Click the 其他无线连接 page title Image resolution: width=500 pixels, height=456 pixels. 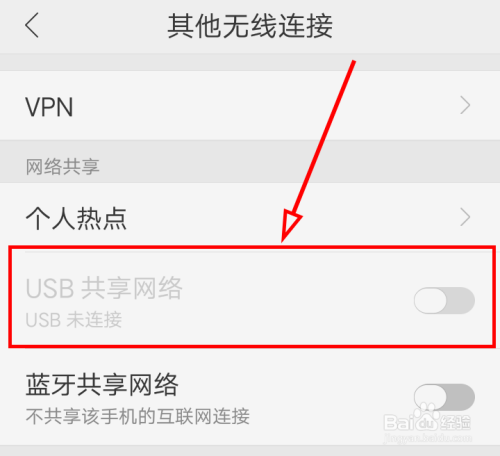[250, 26]
